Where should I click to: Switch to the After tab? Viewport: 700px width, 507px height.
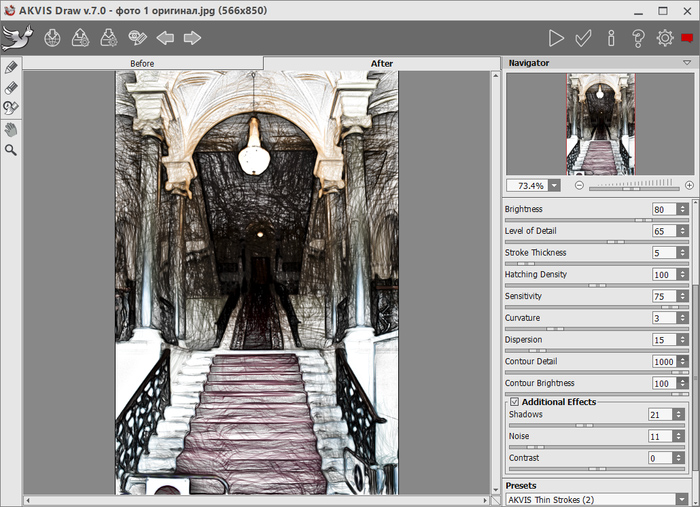[x=382, y=63]
